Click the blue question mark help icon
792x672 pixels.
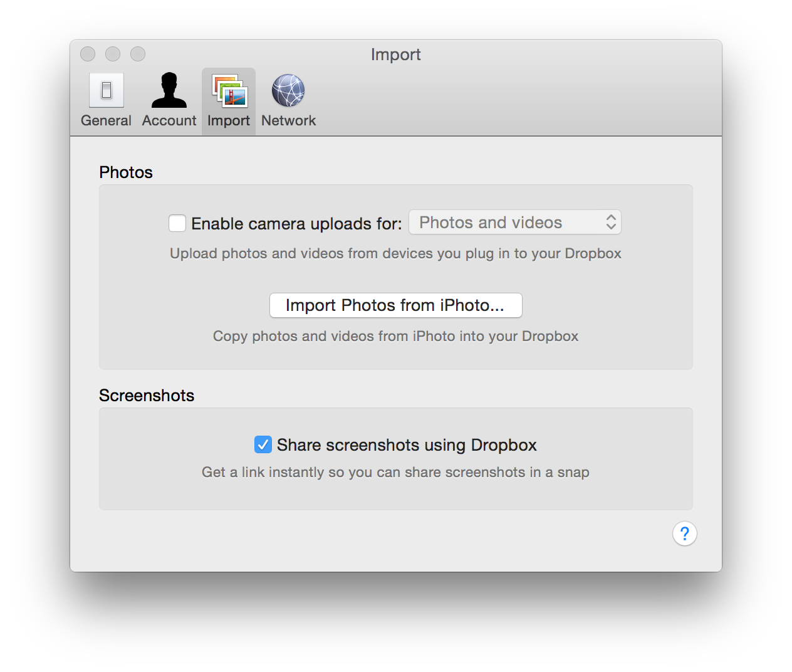pos(684,533)
